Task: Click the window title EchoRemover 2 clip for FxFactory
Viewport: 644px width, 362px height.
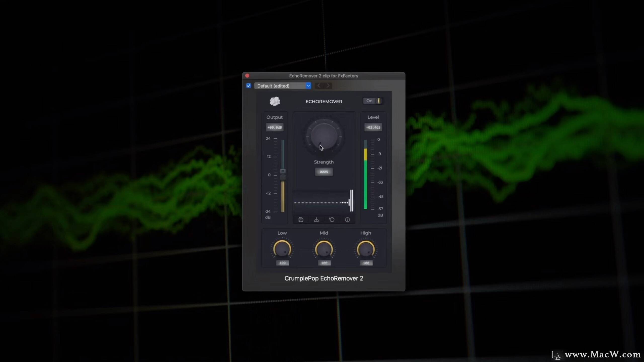Action: 324,76
